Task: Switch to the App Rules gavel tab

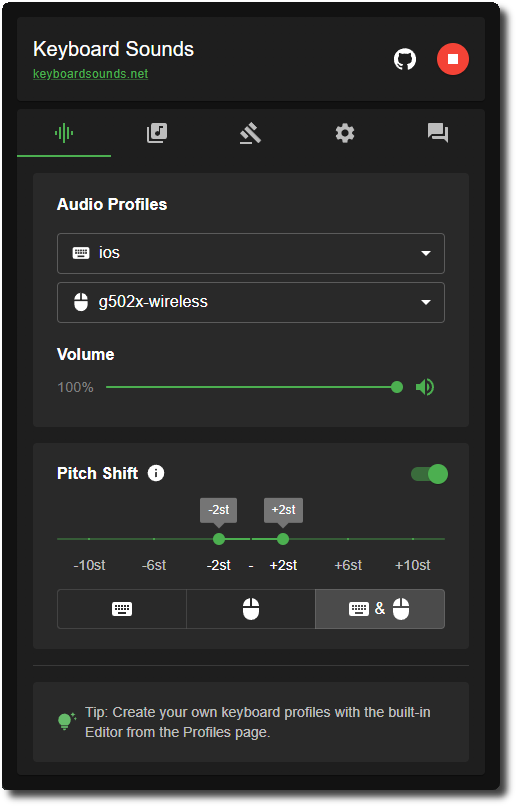Action: (251, 133)
